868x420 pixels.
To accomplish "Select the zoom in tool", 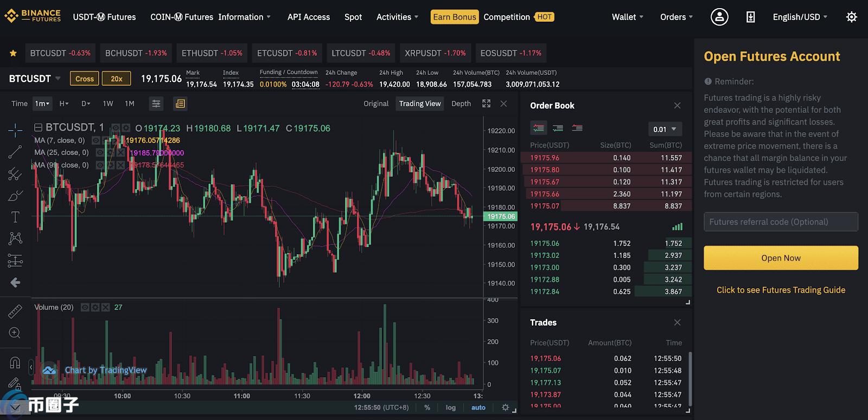I will 15,333.
